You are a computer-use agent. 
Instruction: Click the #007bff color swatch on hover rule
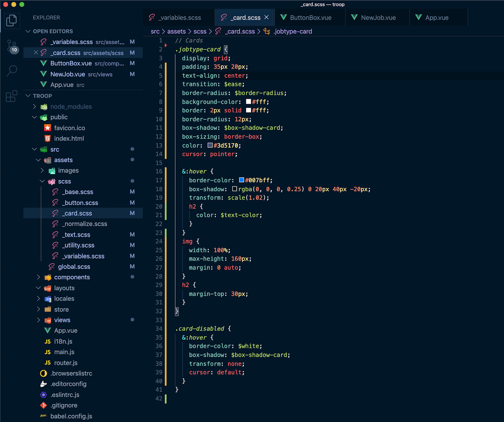coord(241,180)
